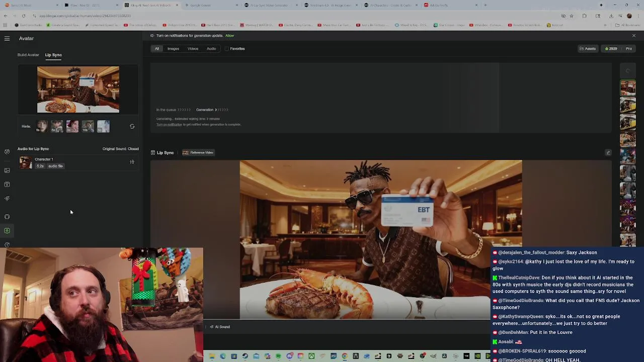Open audio settings sliders for Character 1
644x362 pixels.
click(132, 162)
